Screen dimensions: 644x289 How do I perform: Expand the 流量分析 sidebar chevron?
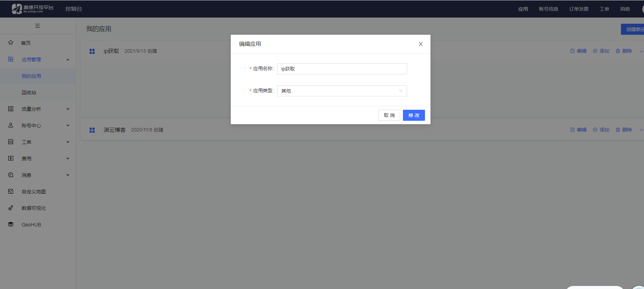click(68, 109)
